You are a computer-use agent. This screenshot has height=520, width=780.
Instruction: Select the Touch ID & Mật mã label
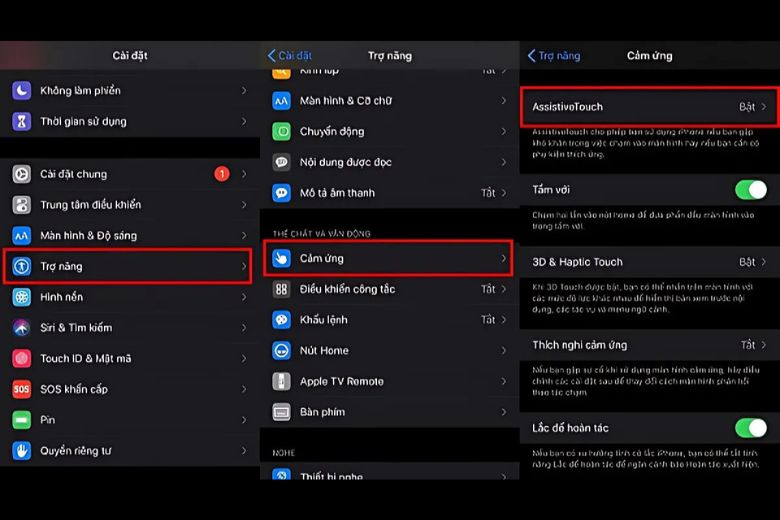(x=86, y=359)
